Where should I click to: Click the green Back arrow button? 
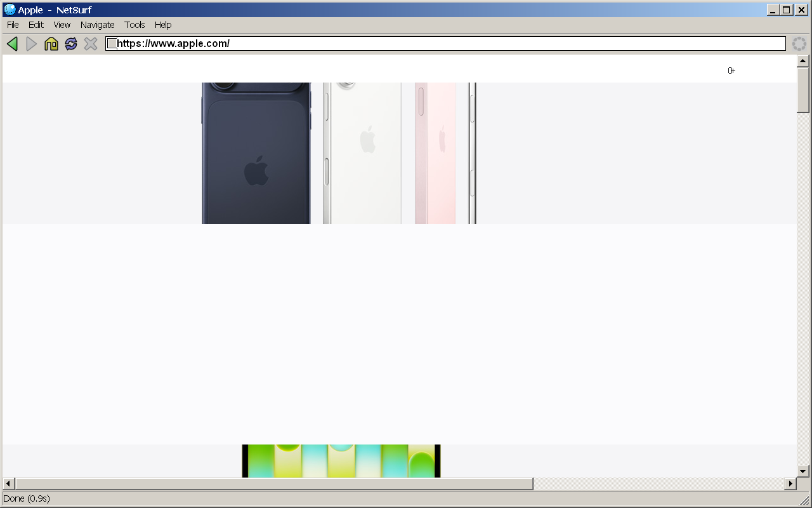click(12, 44)
